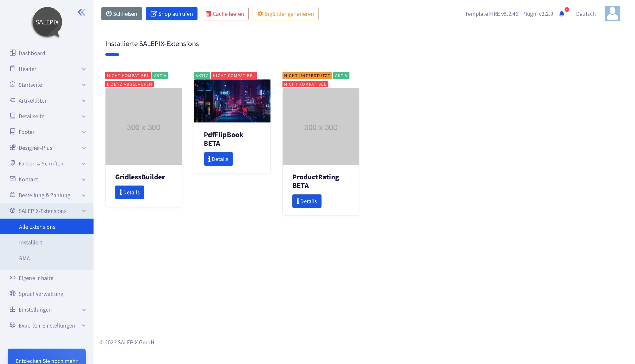This screenshot has width=635, height=364.
Task: Click the Bestellung & Zahlung basket icon
Action: coord(12,195)
